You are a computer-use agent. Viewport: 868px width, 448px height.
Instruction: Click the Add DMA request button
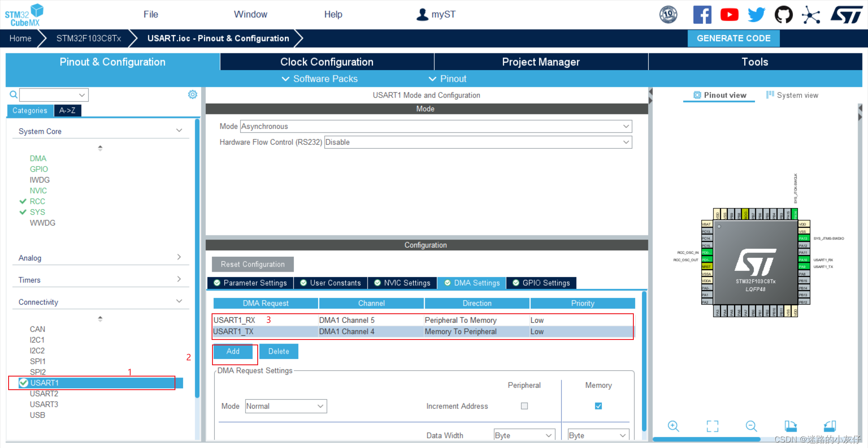[x=233, y=351]
